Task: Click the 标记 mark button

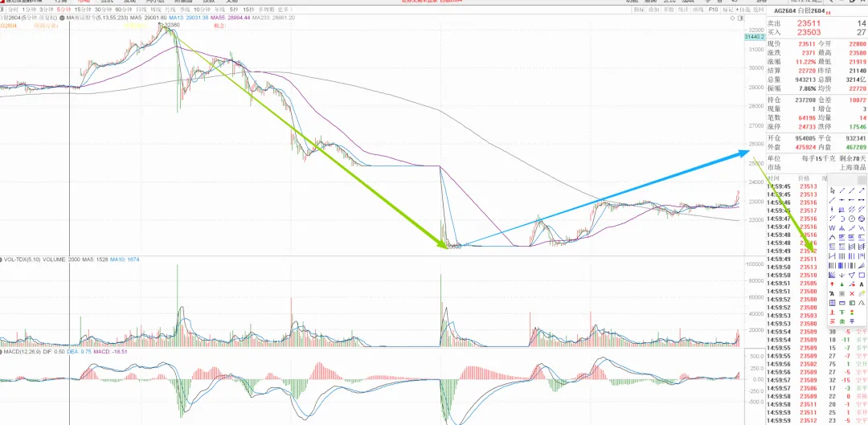Action: pos(728,10)
